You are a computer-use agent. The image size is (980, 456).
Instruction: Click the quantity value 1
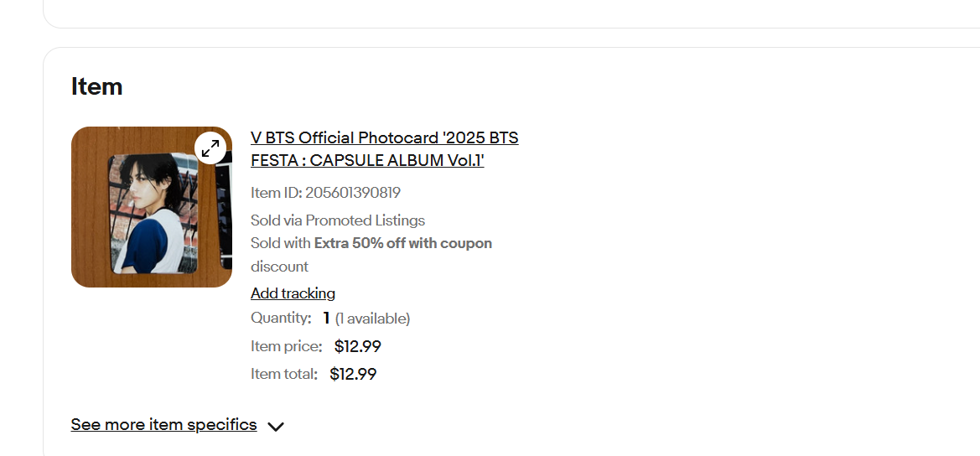click(326, 319)
